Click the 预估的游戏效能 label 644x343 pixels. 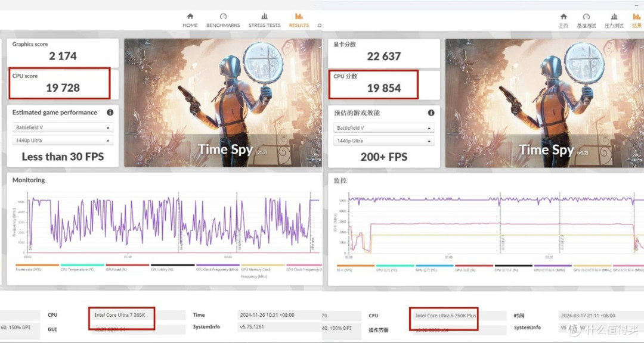357,113
